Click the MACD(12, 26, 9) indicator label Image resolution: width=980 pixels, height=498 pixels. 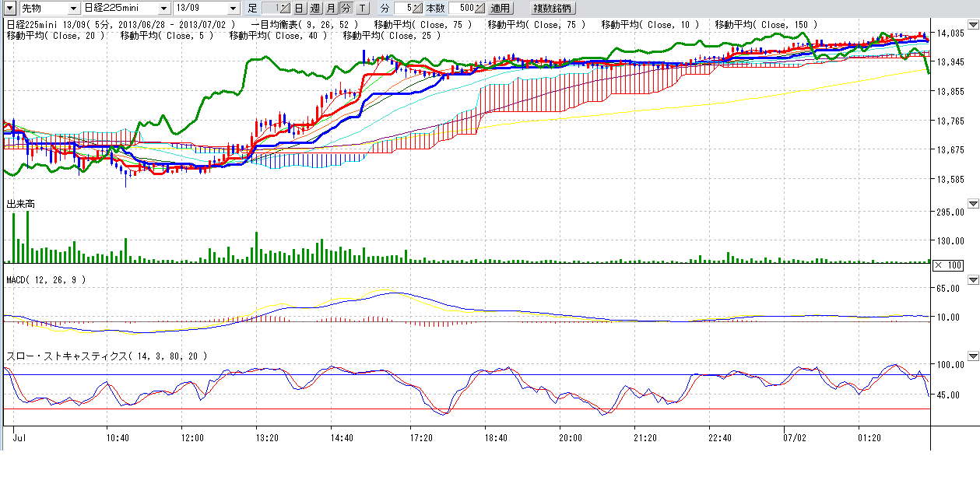click(x=45, y=279)
